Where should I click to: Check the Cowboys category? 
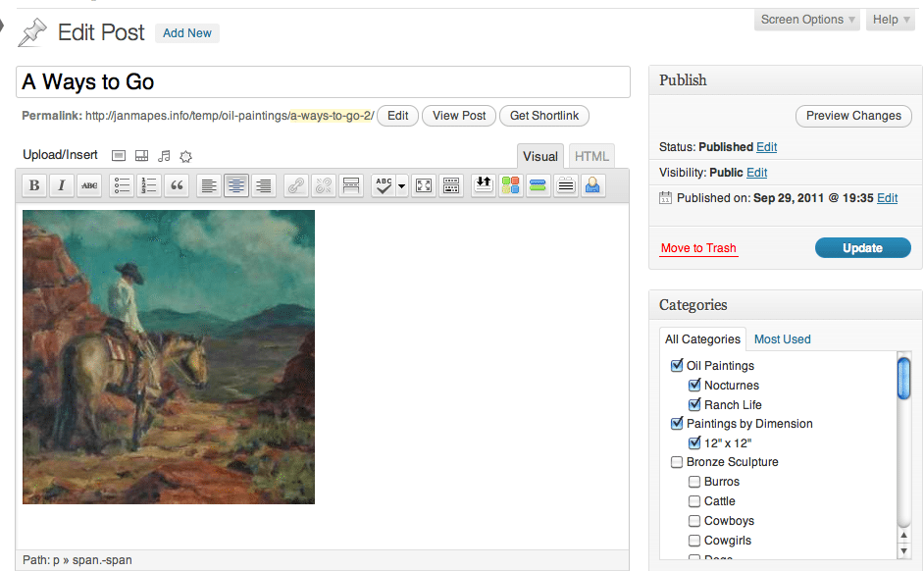(694, 521)
